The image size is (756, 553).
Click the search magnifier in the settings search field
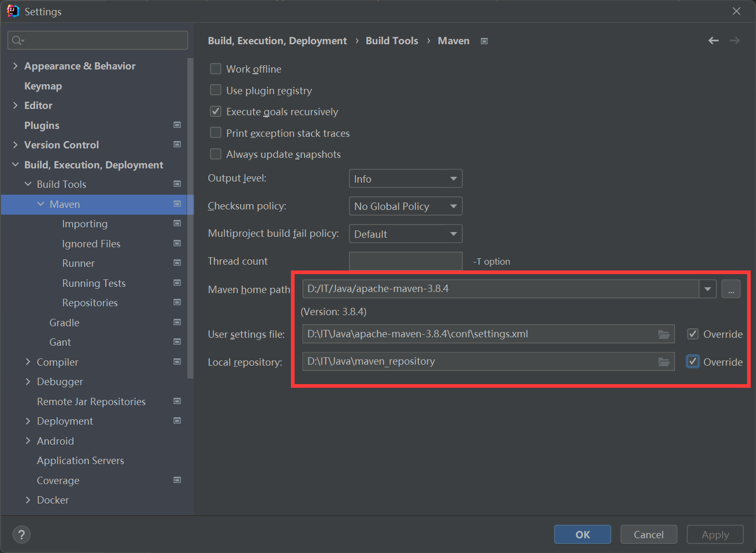(x=16, y=39)
